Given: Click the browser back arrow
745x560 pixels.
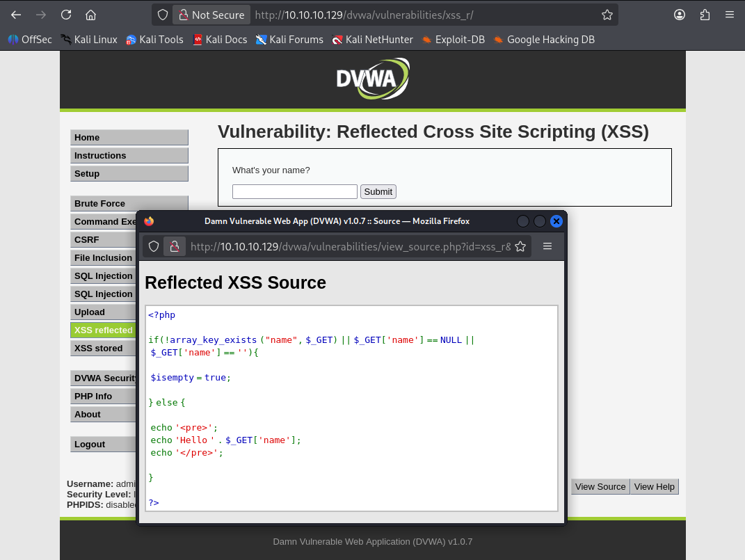Looking at the screenshot, I should [x=16, y=15].
